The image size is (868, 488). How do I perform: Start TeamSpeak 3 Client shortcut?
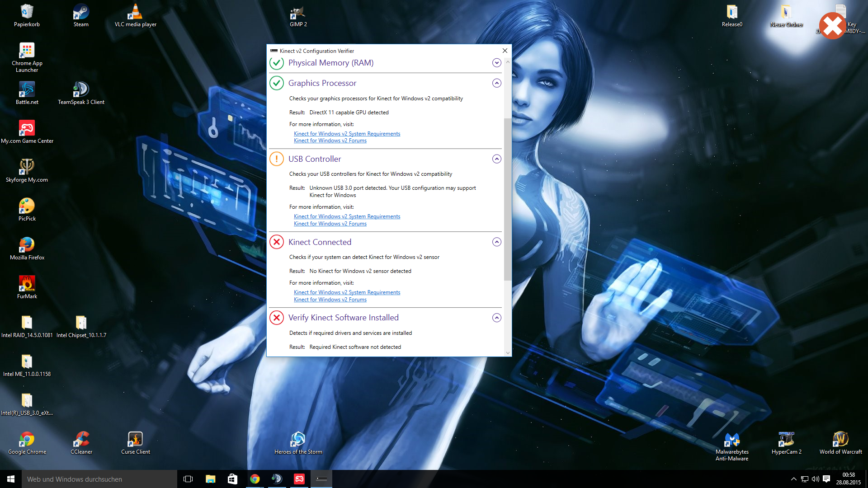click(81, 93)
